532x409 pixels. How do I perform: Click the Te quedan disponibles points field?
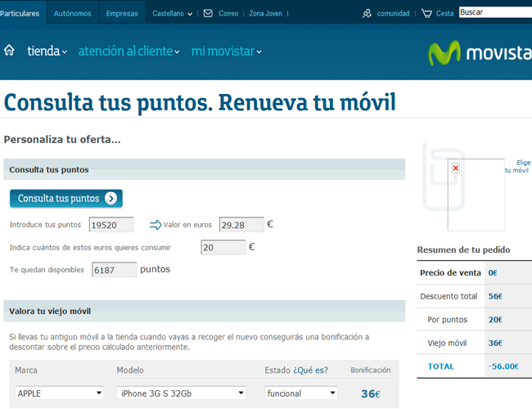115,270
